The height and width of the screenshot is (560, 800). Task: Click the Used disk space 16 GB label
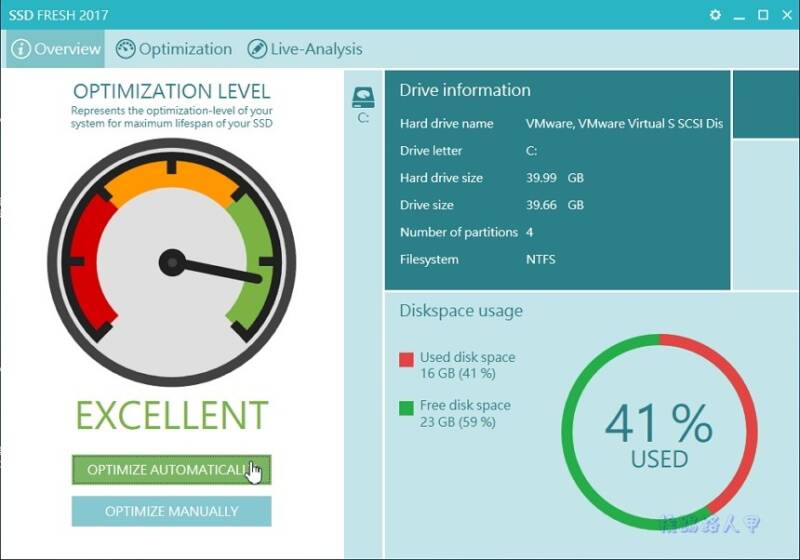pos(467,365)
